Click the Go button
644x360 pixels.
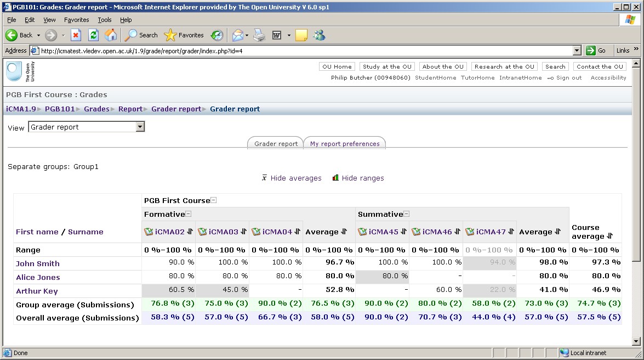click(x=596, y=50)
